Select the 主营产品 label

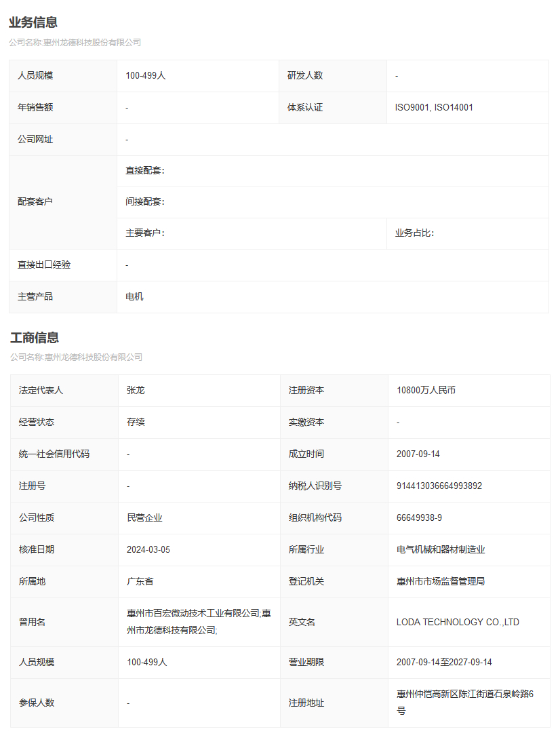[35, 297]
